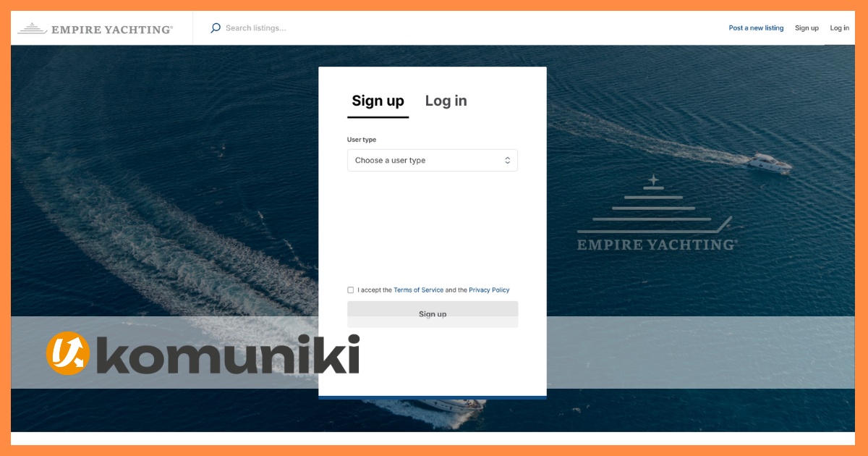Screen dimensions: 868x456
Task: Click the search magnifier icon
Action: (215, 28)
